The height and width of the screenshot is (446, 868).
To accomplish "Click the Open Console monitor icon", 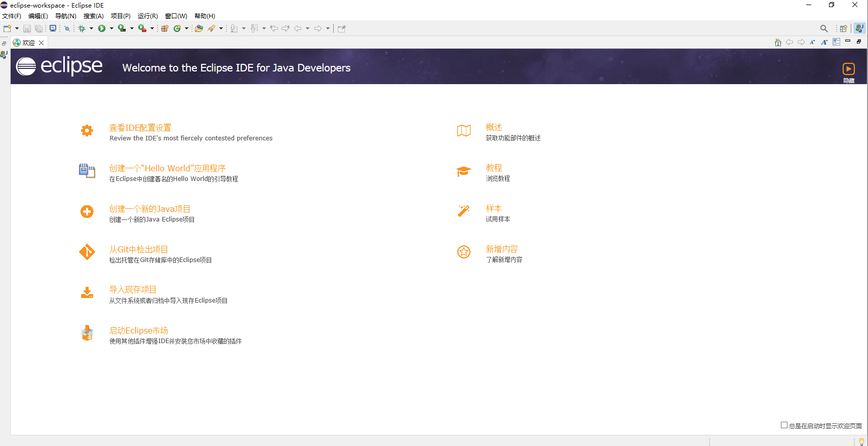I will click(x=53, y=28).
